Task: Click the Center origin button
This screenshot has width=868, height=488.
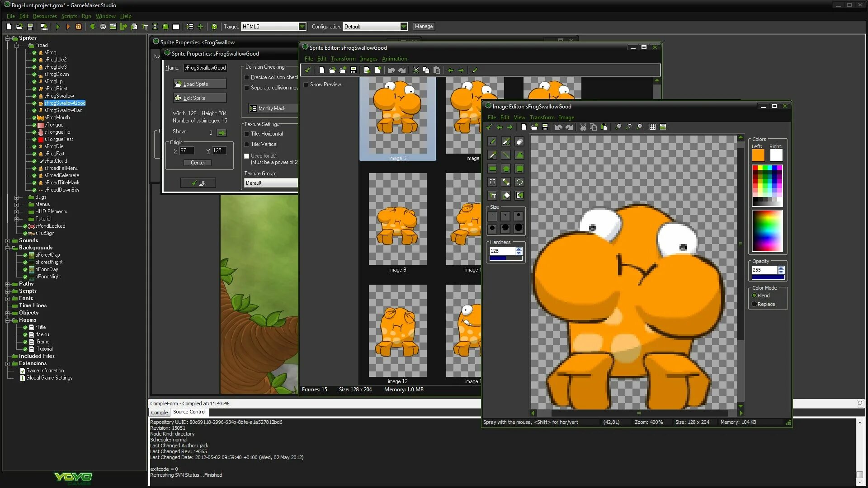Action: coord(198,163)
